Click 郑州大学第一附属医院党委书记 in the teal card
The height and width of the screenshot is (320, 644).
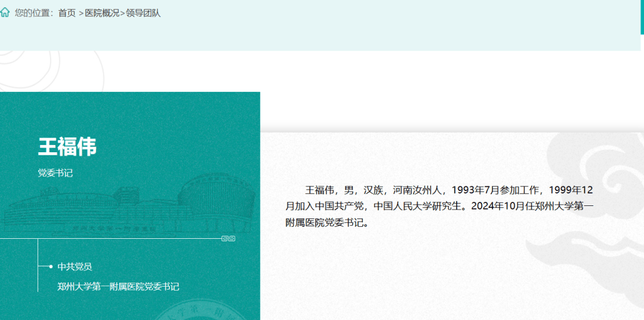tap(118, 287)
